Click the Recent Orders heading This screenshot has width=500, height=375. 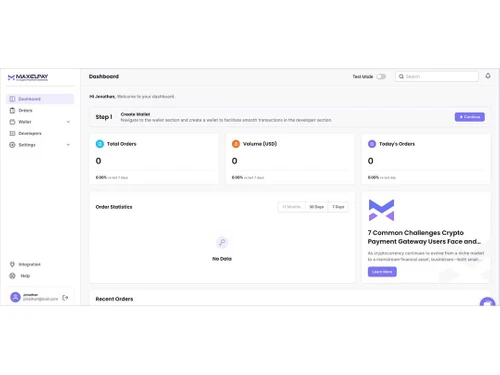(x=114, y=299)
